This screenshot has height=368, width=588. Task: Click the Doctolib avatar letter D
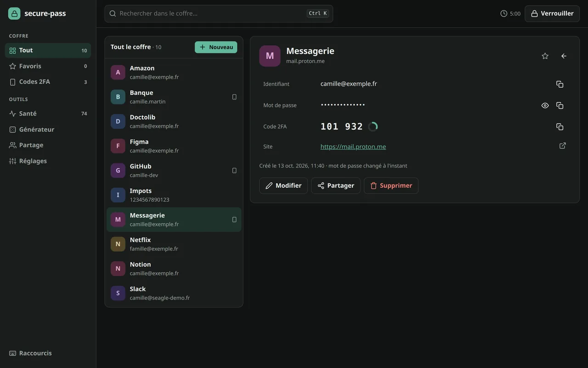pos(118,121)
